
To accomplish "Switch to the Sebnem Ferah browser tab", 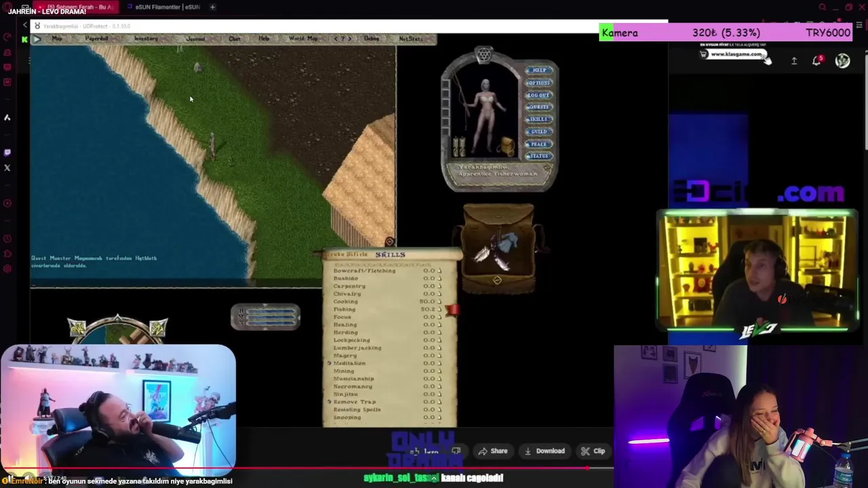I will [79, 7].
